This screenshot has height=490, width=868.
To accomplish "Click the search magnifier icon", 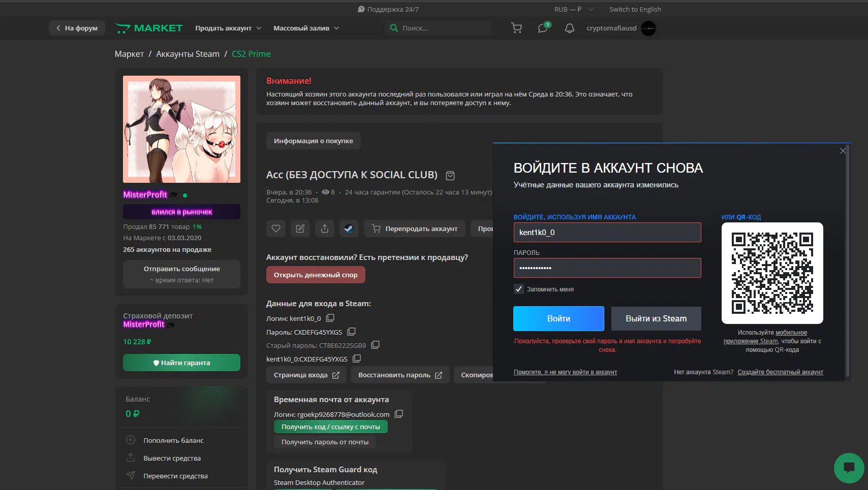I will 394,28.
